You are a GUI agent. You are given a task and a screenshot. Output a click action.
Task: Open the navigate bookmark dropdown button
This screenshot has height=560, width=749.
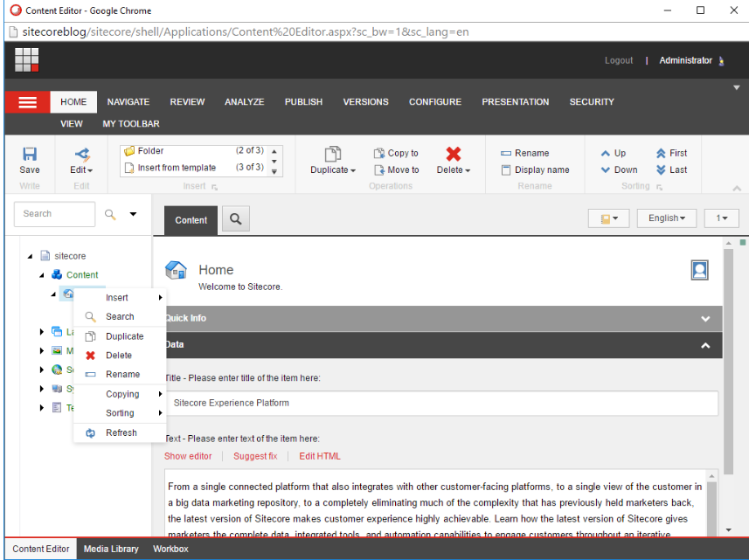(608, 218)
